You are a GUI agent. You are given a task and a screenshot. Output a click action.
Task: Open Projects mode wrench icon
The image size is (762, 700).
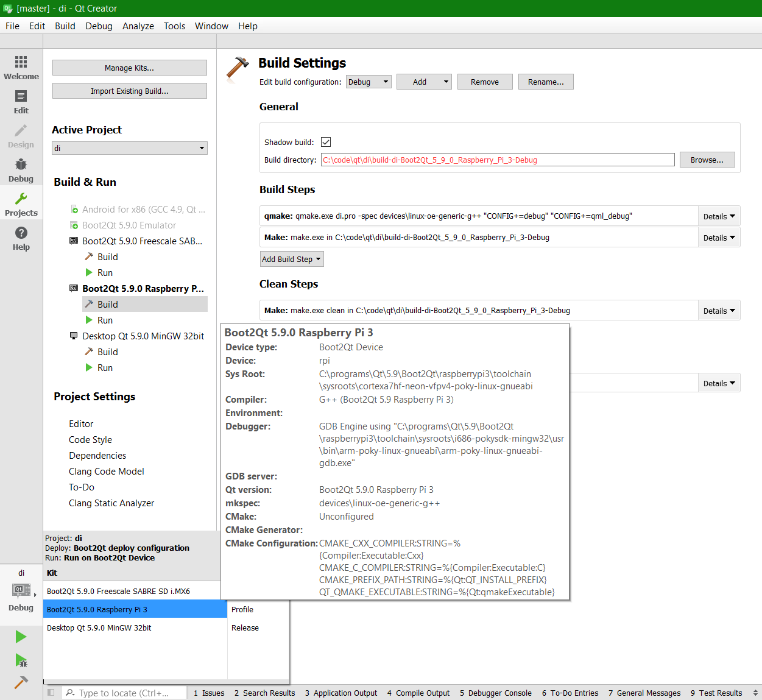click(21, 199)
